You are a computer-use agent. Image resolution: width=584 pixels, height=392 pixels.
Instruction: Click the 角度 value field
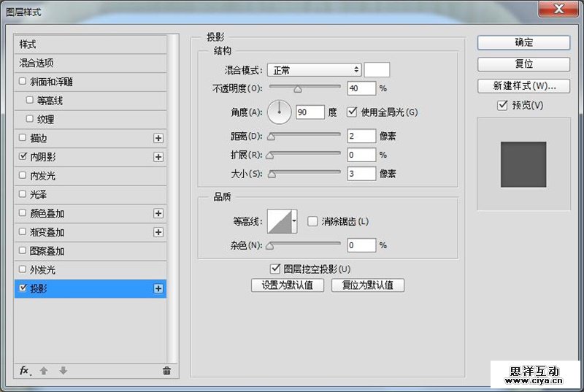(x=310, y=112)
